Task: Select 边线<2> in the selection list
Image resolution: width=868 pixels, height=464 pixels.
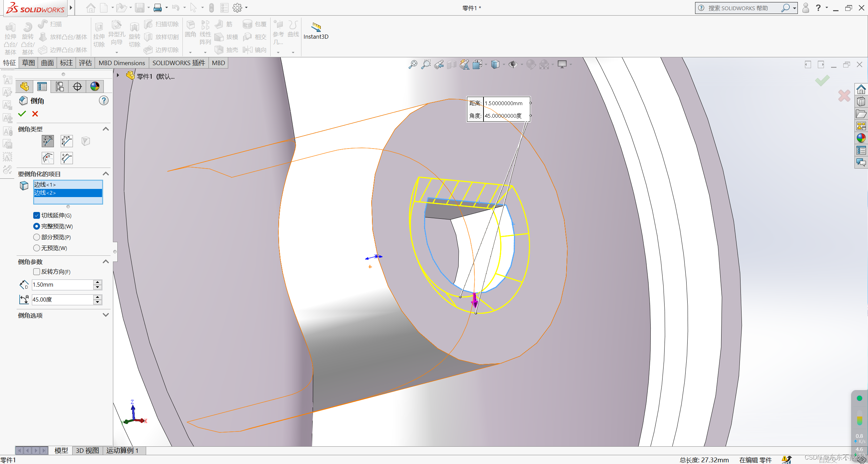Action: pyautogui.click(x=68, y=193)
